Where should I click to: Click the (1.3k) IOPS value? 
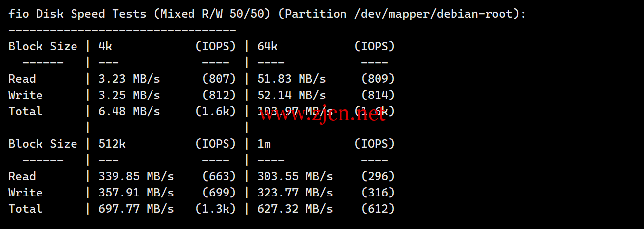(216, 209)
